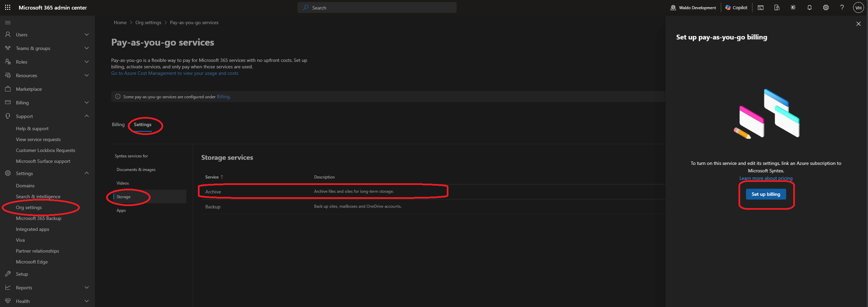868x307 pixels.
Task: Expand the Reports chevron
Action: (x=87, y=287)
